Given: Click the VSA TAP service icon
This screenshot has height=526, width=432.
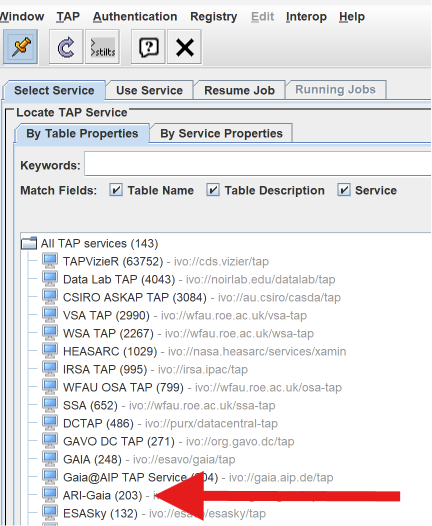Looking at the screenshot, I should pos(50,315).
